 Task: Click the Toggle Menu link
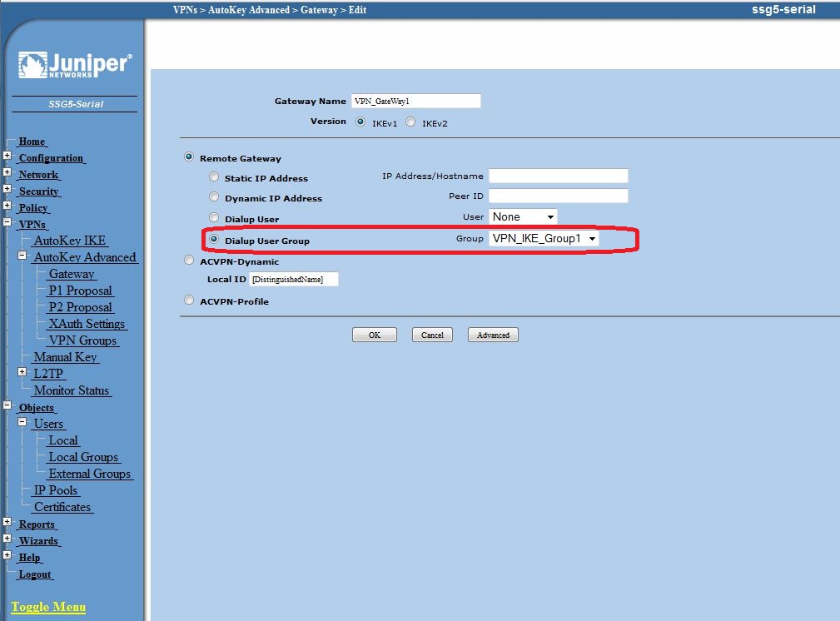pos(48,607)
